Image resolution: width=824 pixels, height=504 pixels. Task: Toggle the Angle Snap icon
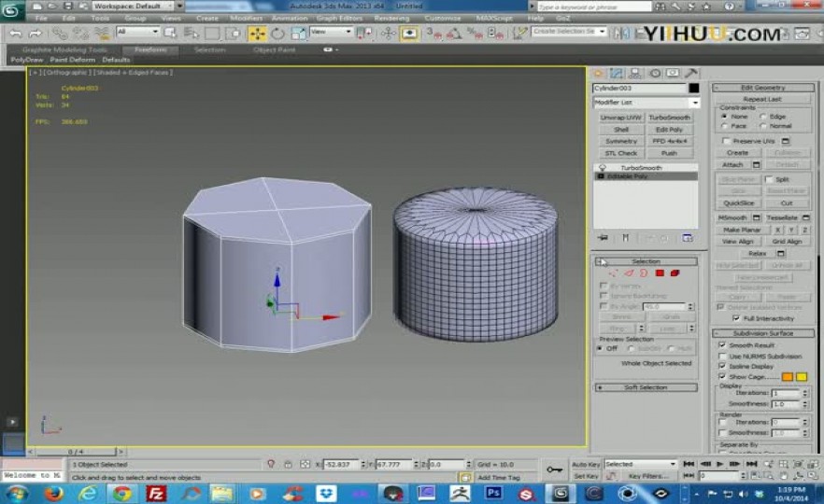click(455, 35)
